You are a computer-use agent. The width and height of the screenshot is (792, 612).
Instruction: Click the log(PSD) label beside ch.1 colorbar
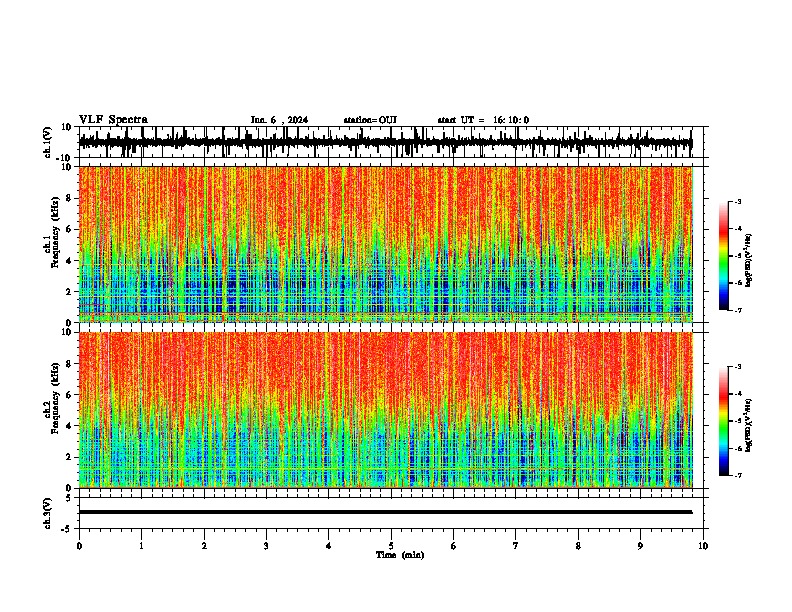click(x=749, y=260)
